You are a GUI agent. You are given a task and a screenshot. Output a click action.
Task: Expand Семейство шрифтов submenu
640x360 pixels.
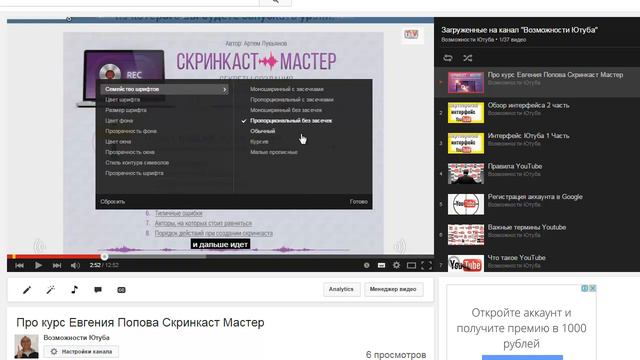click(164, 89)
